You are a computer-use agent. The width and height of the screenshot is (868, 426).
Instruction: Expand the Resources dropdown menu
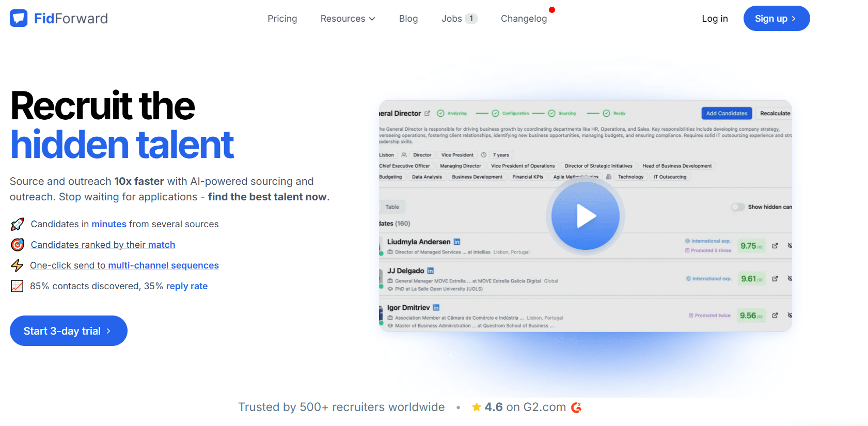click(x=348, y=19)
